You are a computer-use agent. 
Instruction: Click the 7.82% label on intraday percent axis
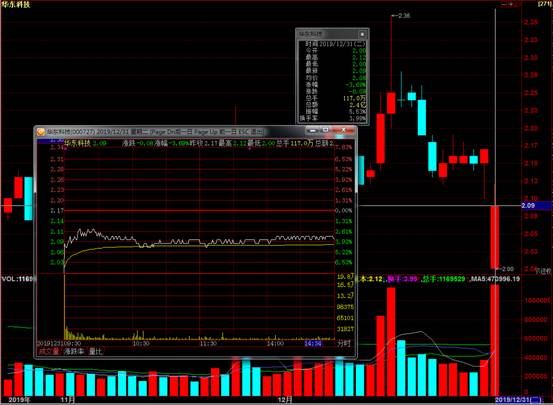click(x=344, y=147)
